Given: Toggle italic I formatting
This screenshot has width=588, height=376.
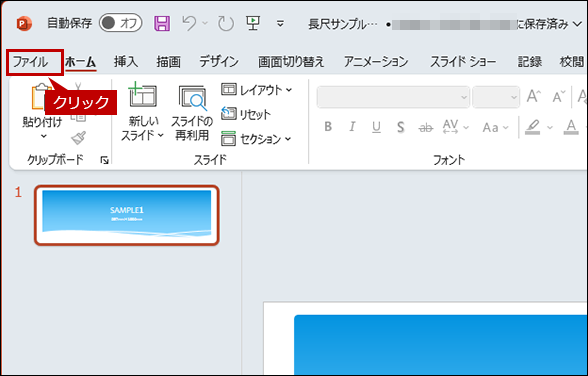Looking at the screenshot, I should 352,127.
